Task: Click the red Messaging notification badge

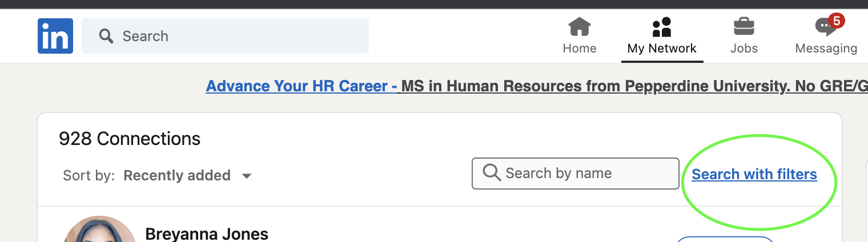Action: point(836,22)
